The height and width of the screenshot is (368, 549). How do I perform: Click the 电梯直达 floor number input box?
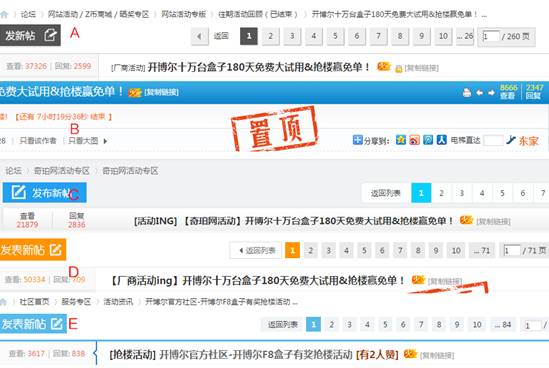[493, 140]
